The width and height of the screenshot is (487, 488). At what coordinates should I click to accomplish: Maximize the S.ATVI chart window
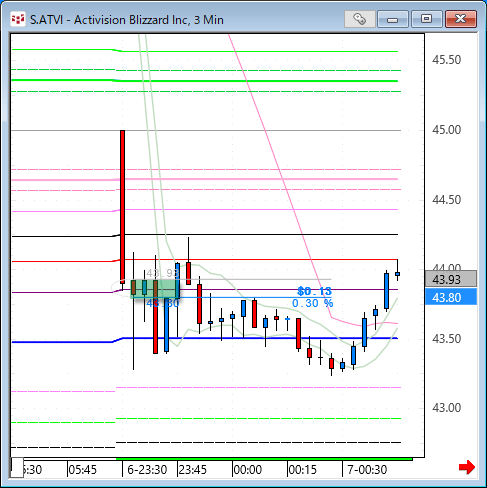[x=426, y=19]
